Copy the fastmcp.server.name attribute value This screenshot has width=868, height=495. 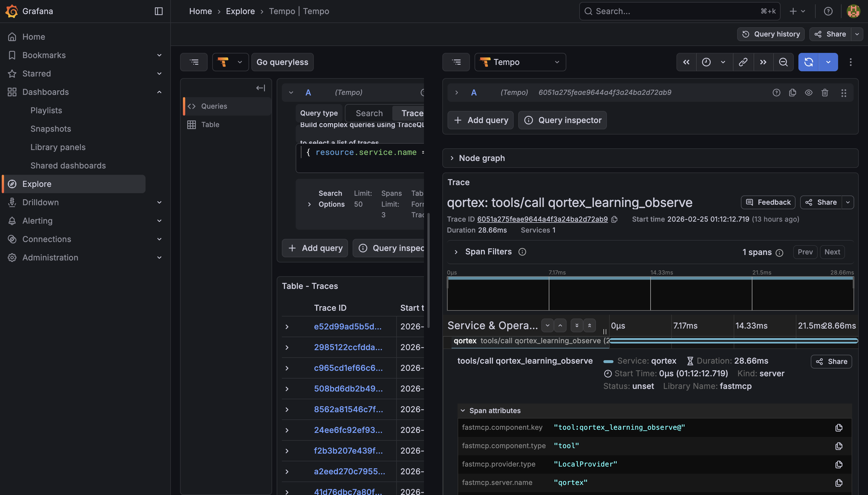tap(839, 483)
